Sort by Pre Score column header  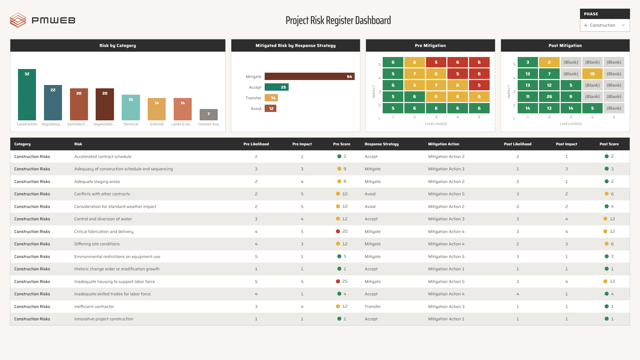coord(342,144)
